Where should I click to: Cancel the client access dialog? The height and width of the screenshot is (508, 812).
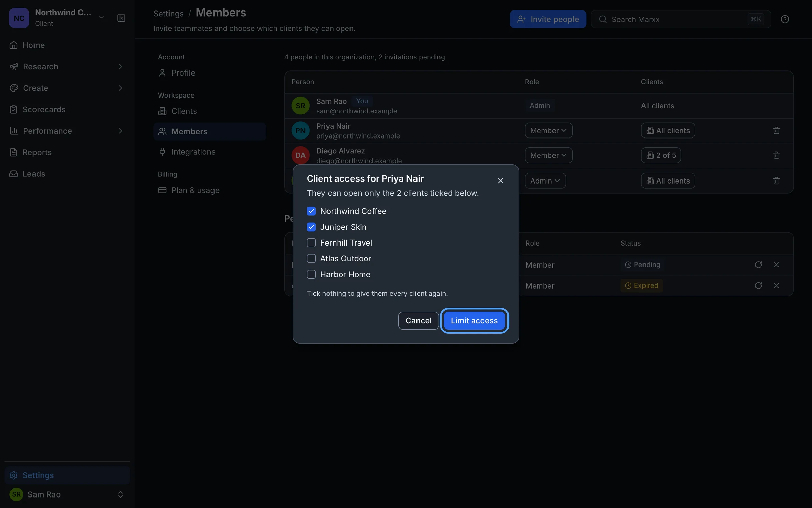tap(418, 320)
